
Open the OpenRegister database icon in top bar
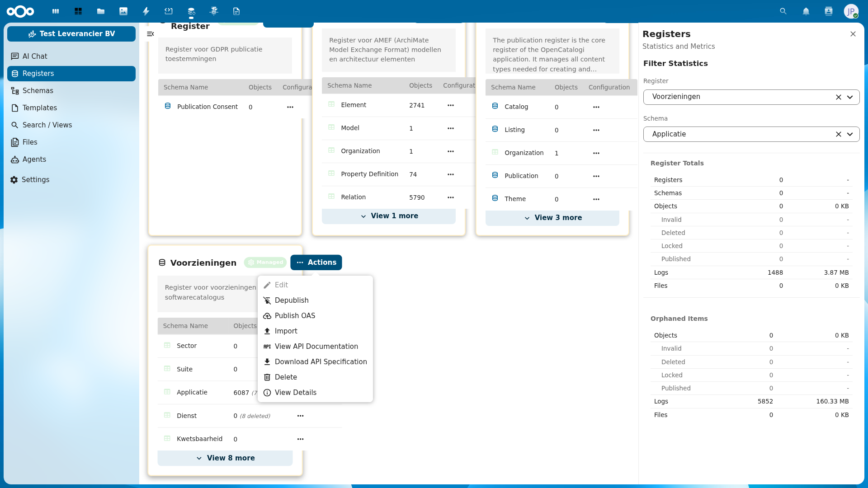191,11
